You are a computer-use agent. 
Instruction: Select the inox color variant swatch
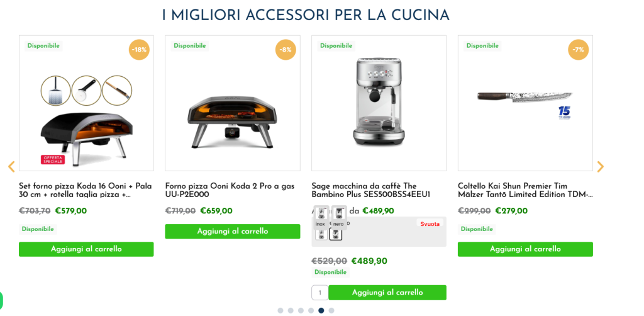click(321, 234)
